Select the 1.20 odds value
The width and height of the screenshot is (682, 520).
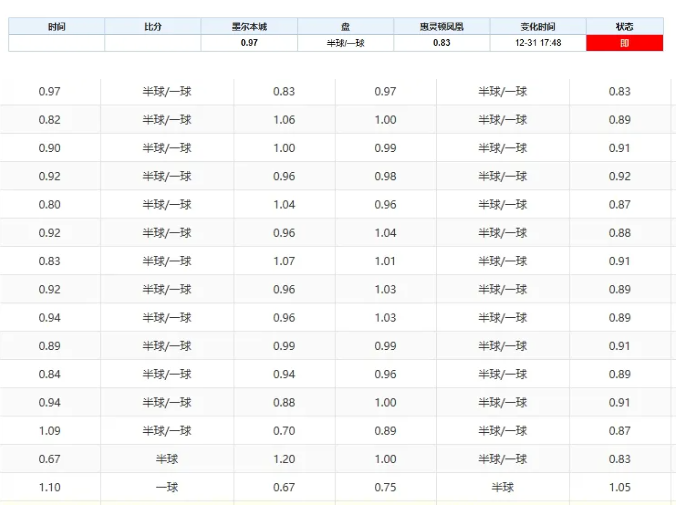click(284, 459)
